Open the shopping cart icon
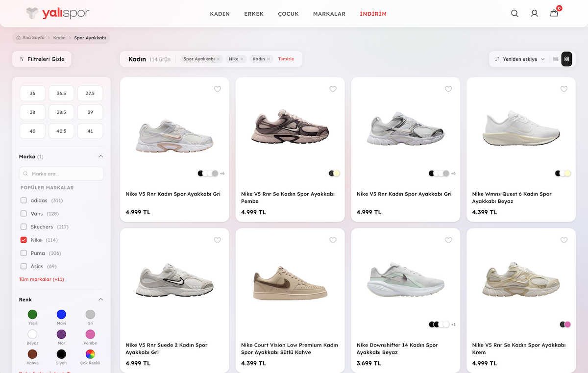The width and height of the screenshot is (588, 373). (x=554, y=13)
